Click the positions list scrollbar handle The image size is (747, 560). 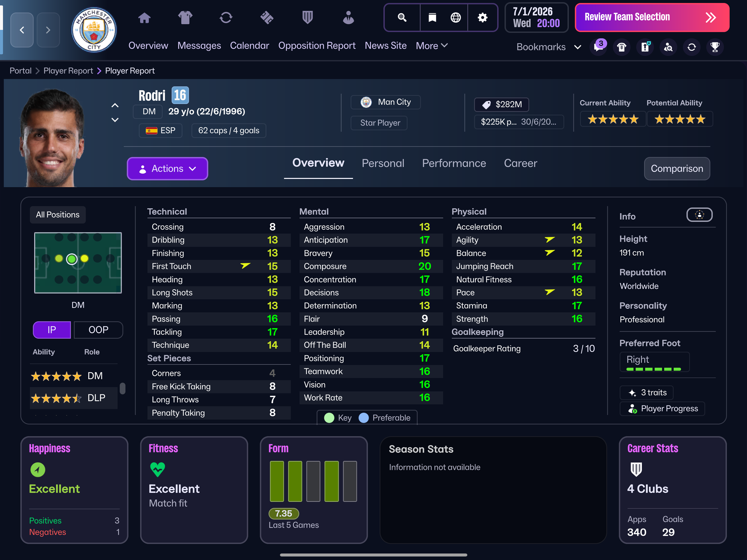(122, 389)
